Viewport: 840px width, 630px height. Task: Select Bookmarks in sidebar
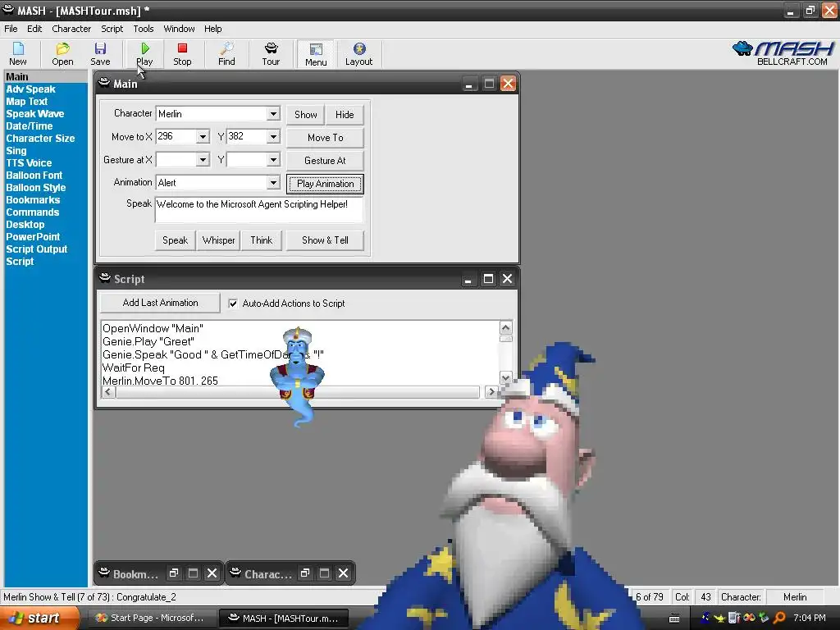(33, 200)
